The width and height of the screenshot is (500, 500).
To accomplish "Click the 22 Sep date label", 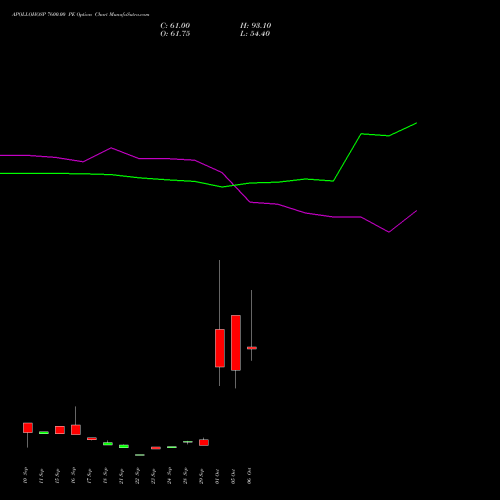I will click(137, 476).
